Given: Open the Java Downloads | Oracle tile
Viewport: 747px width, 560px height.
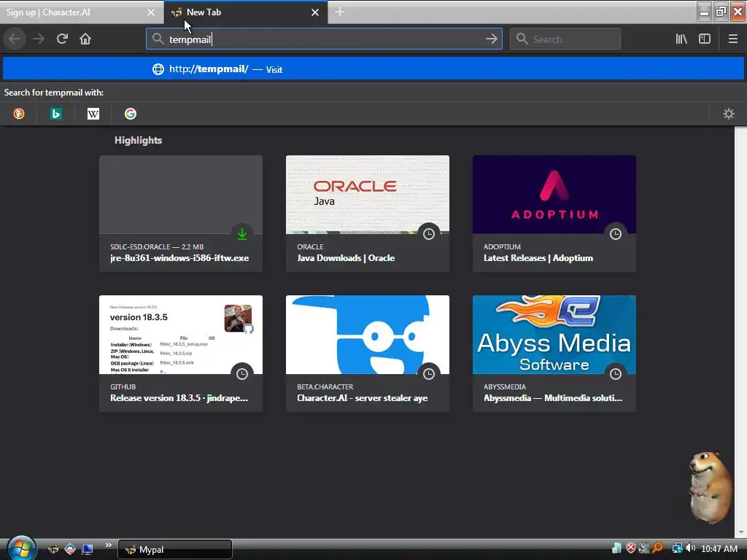Looking at the screenshot, I should [x=368, y=214].
